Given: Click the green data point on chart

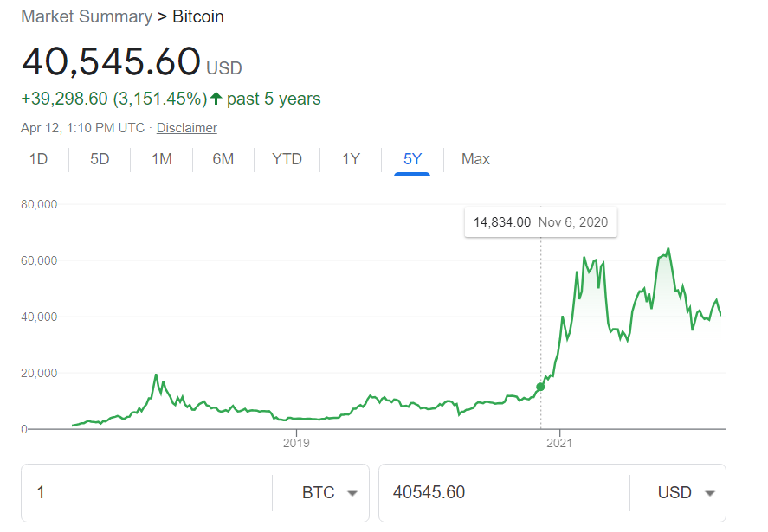Looking at the screenshot, I should [541, 387].
